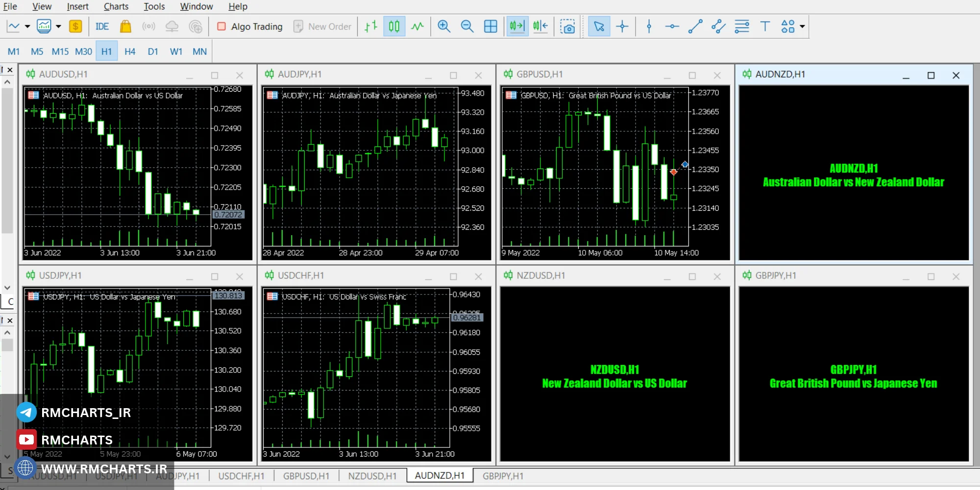Switch to the NZDUSD,H1 chart tab

click(372, 476)
